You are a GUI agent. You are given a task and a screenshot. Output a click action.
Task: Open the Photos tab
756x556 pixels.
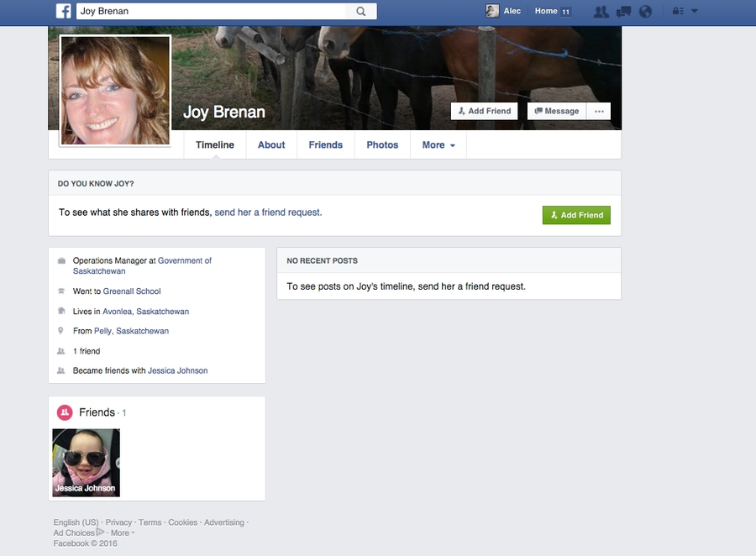click(x=382, y=145)
